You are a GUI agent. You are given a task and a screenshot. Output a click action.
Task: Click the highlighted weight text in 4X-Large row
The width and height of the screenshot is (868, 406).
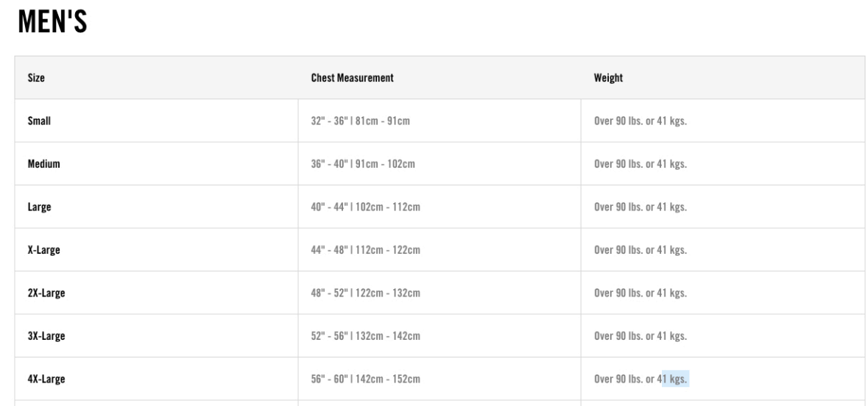(675, 380)
